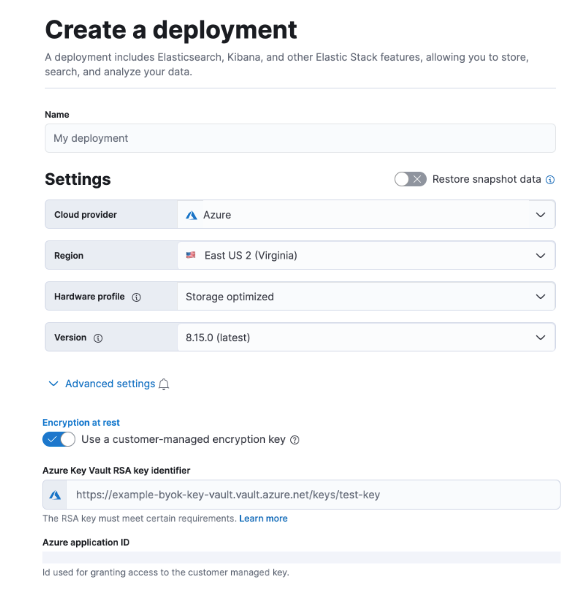Click the customer-managed encryption key help icon
The width and height of the screenshot is (587, 593).
(x=295, y=440)
